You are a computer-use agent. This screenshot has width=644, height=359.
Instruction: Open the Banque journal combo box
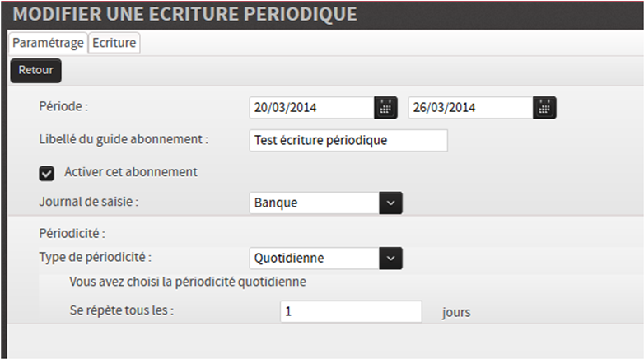[x=325, y=203]
